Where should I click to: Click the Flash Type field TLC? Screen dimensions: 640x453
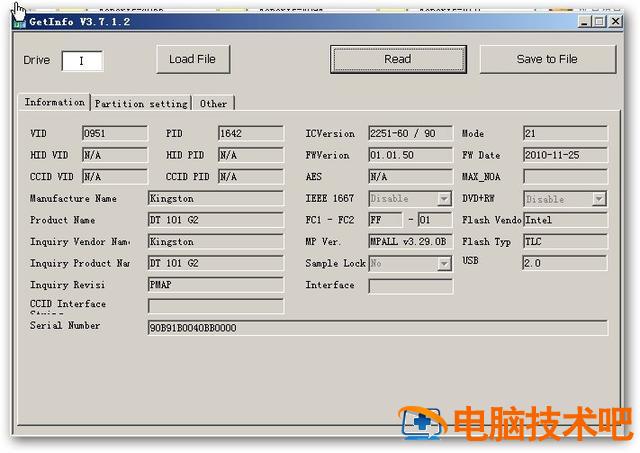(x=565, y=242)
